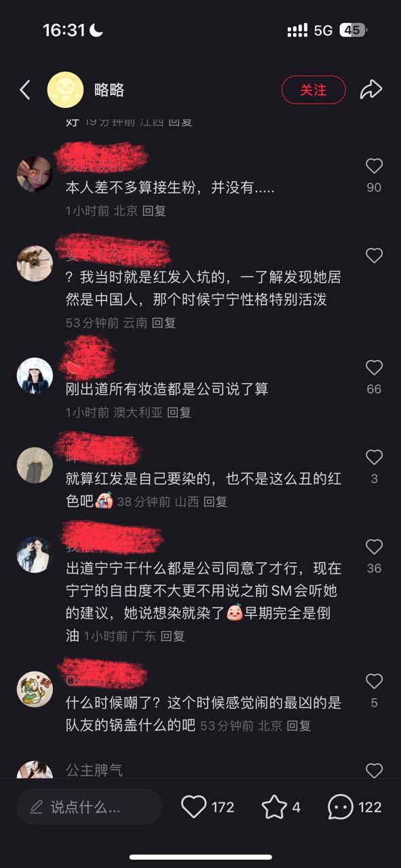Like the comment with 66 likes
The width and height of the screenshot is (401, 868).
click(374, 368)
